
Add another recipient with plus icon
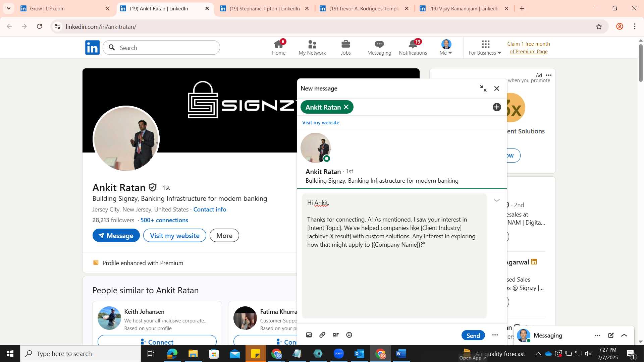click(x=497, y=107)
